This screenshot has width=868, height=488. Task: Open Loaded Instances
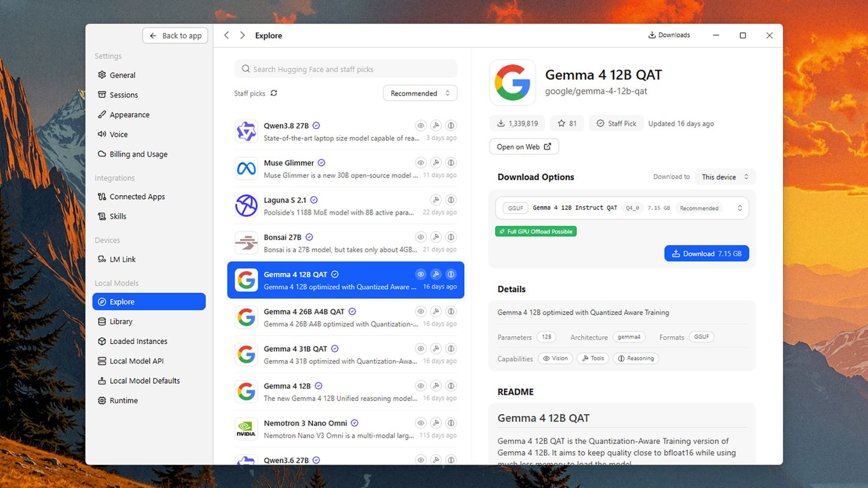pos(149,342)
